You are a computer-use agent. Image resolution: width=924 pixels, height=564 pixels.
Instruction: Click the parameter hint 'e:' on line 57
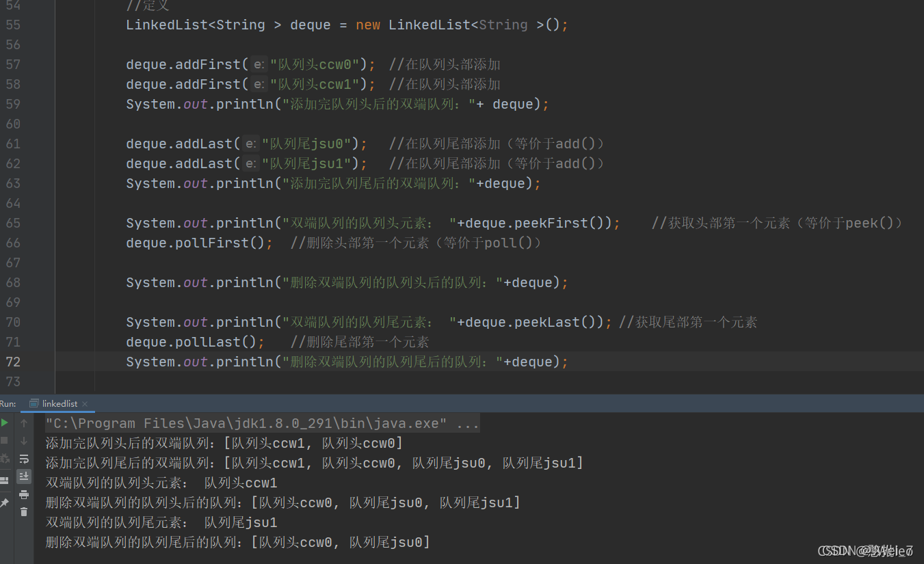259,64
